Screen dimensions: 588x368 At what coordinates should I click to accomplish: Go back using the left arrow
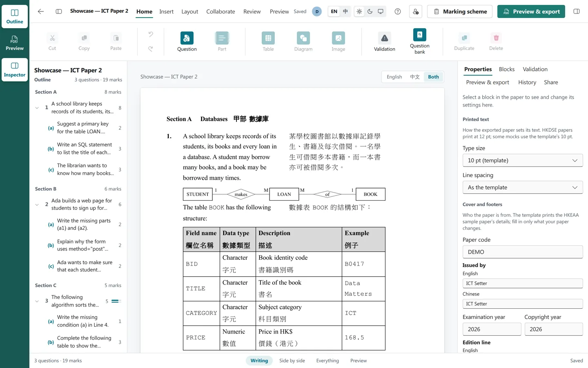[x=41, y=11]
